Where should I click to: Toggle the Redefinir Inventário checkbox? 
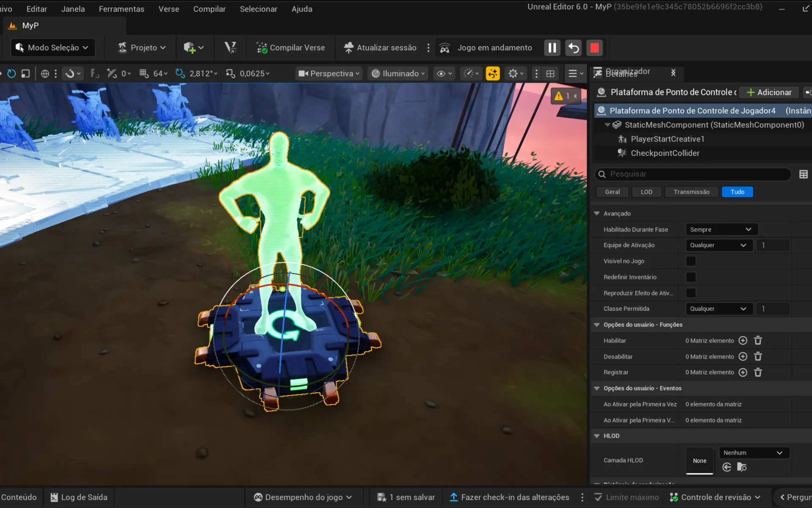click(x=691, y=277)
